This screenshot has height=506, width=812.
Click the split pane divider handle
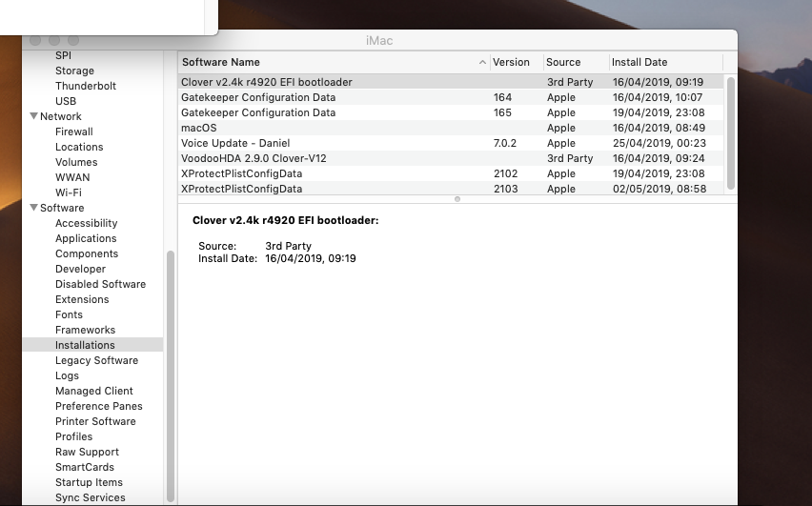(457, 199)
